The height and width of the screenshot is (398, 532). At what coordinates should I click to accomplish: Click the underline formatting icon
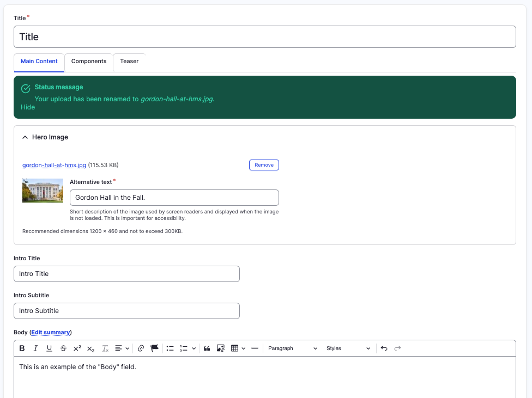tap(49, 348)
